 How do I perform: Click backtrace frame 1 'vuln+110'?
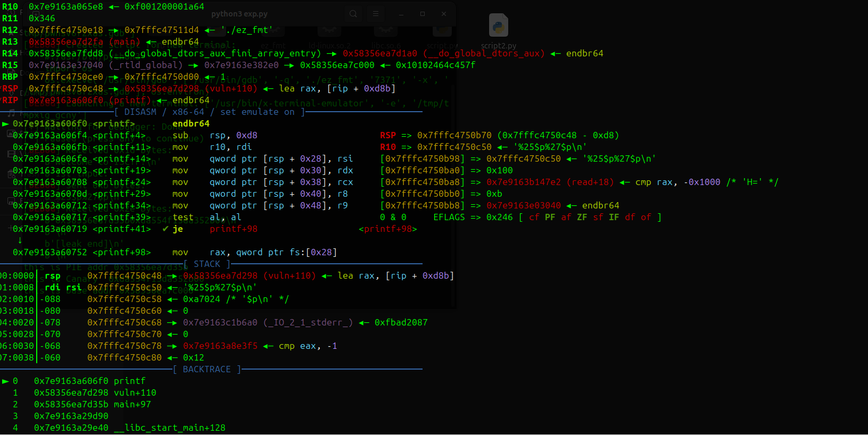pyautogui.click(x=135, y=392)
